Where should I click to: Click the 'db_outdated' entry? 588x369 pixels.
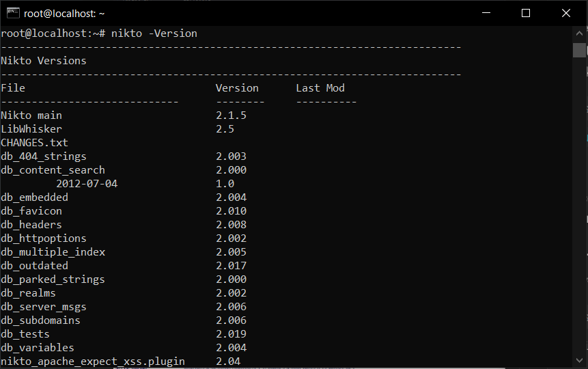point(35,266)
